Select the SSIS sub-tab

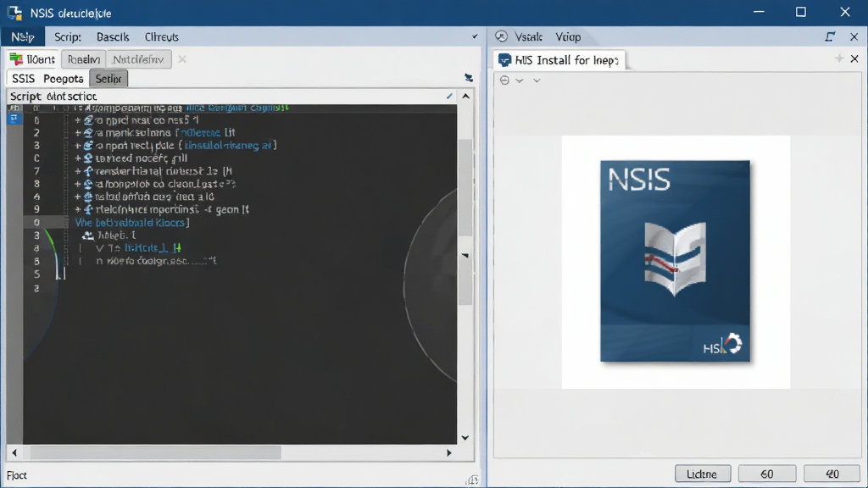click(23, 79)
